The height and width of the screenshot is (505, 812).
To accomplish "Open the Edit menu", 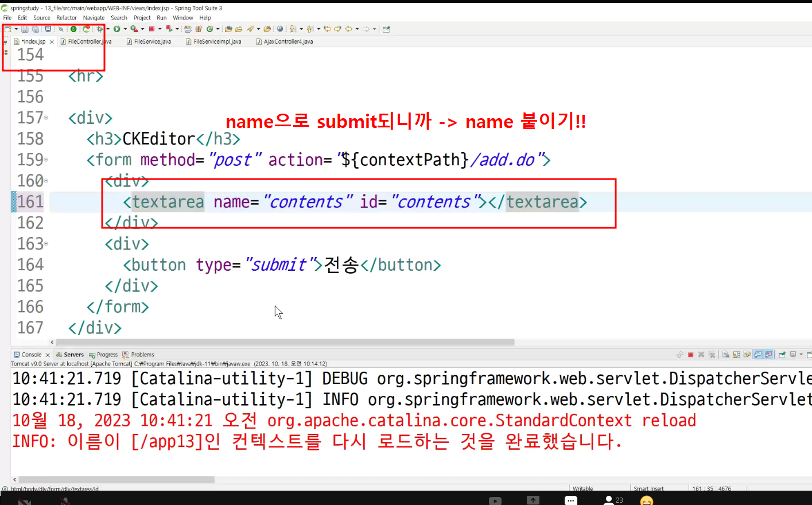I will [x=22, y=18].
